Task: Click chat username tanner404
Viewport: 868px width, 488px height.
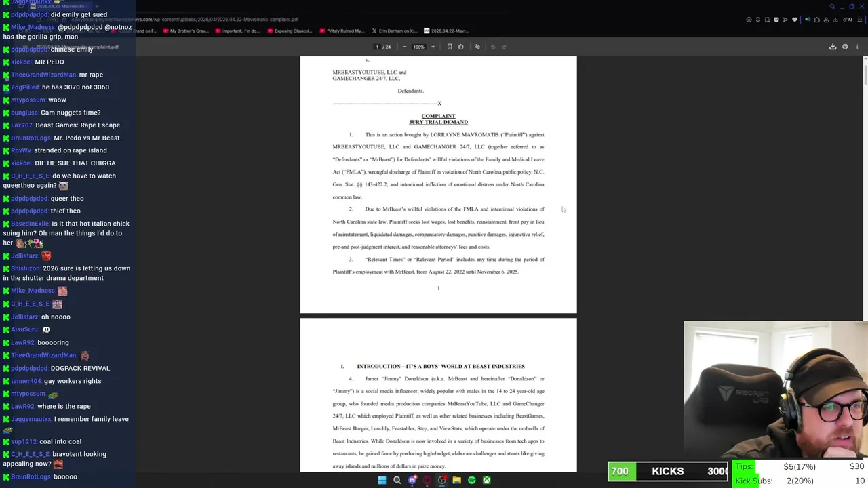Action: coord(26,381)
